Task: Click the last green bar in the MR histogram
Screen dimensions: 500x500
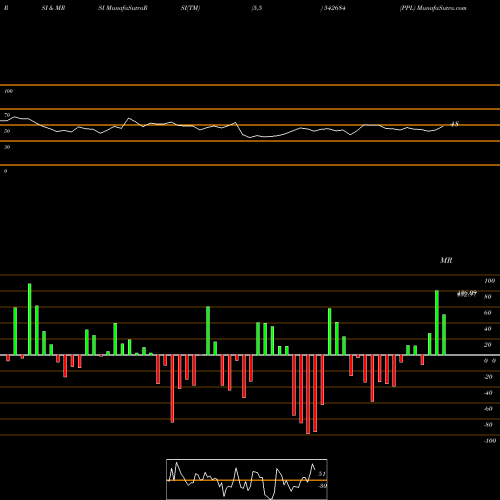Action: (x=444, y=335)
